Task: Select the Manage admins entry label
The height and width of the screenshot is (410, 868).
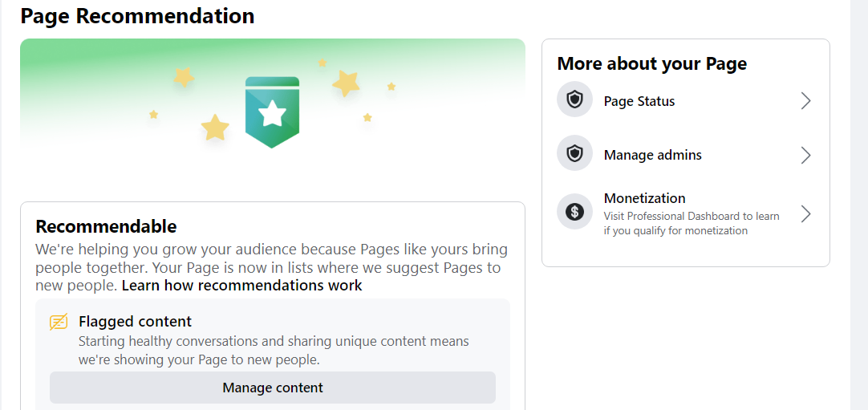Action: [x=653, y=155]
